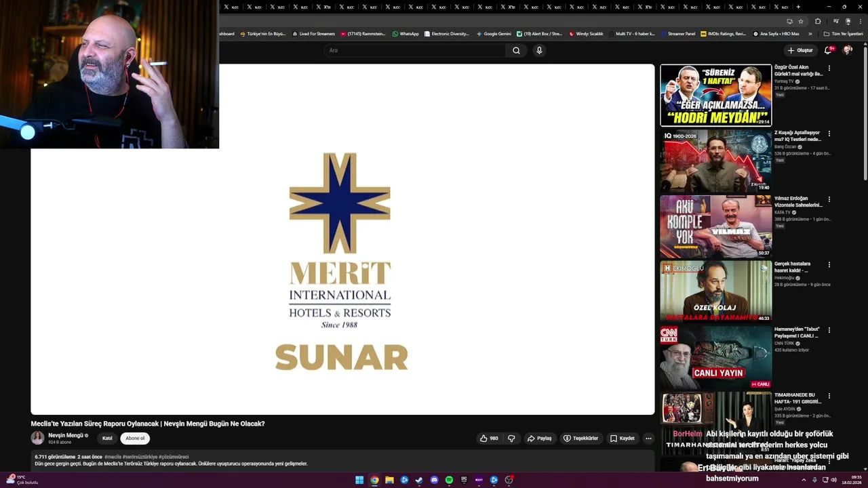Image resolution: width=868 pixels, height=488 pixels.
Task: Expand the hidden bookmarks chevron
Action: 810,33
